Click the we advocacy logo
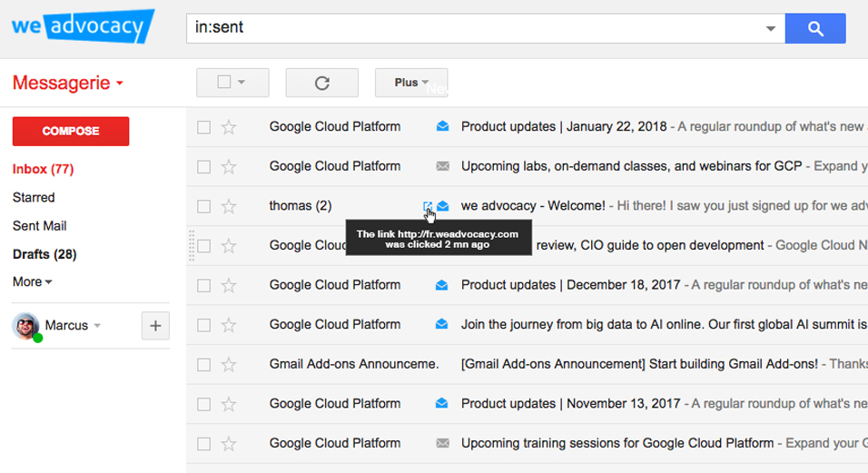Viewport: 868px width, 473px height. (83, 26)
